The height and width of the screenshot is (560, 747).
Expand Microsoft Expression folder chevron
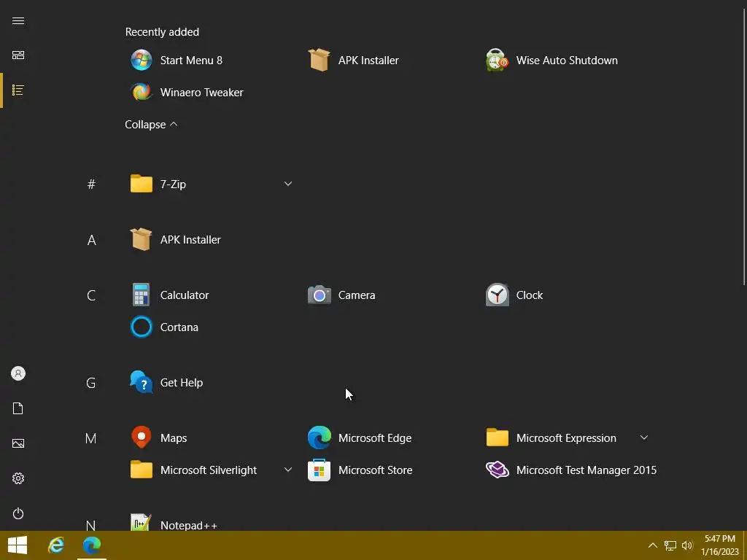click(643, 437)
